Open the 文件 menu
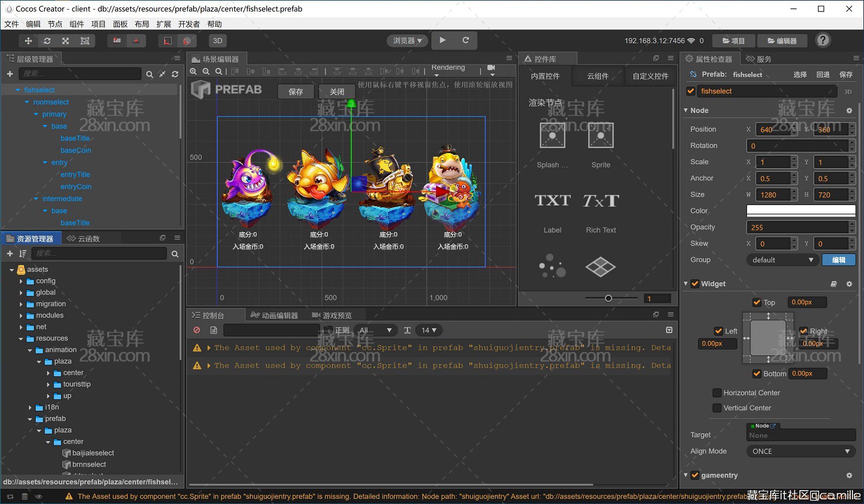 (x=12, y=24)
